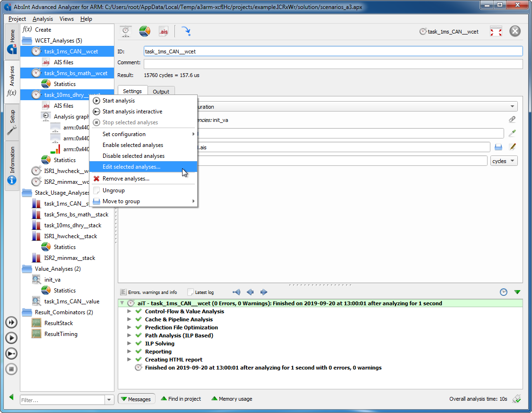Choose Disable selected analyses
The image size is (532, 413).
click(x=143, y=156)
